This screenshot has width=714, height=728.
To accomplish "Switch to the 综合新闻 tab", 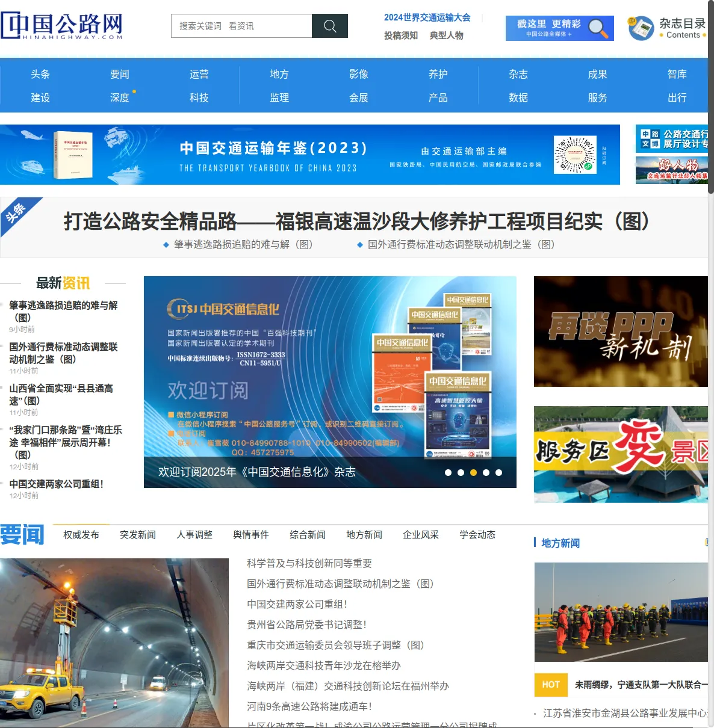I will click(x=308, y=534).
